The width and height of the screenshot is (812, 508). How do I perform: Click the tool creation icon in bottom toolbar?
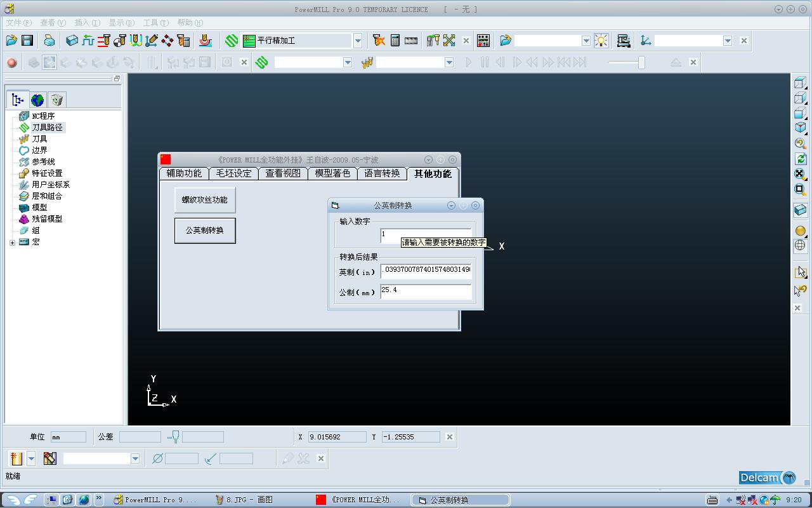coord(17,458)
